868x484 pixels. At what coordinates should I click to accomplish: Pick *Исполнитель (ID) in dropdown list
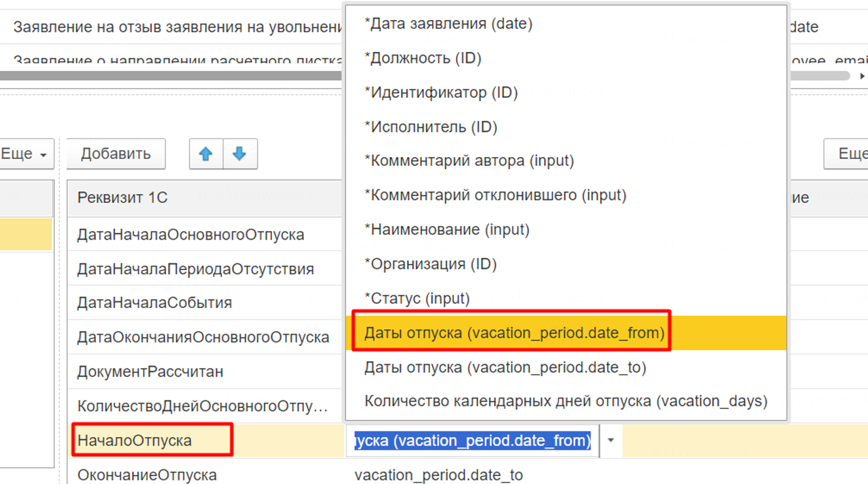click(430, 127)
